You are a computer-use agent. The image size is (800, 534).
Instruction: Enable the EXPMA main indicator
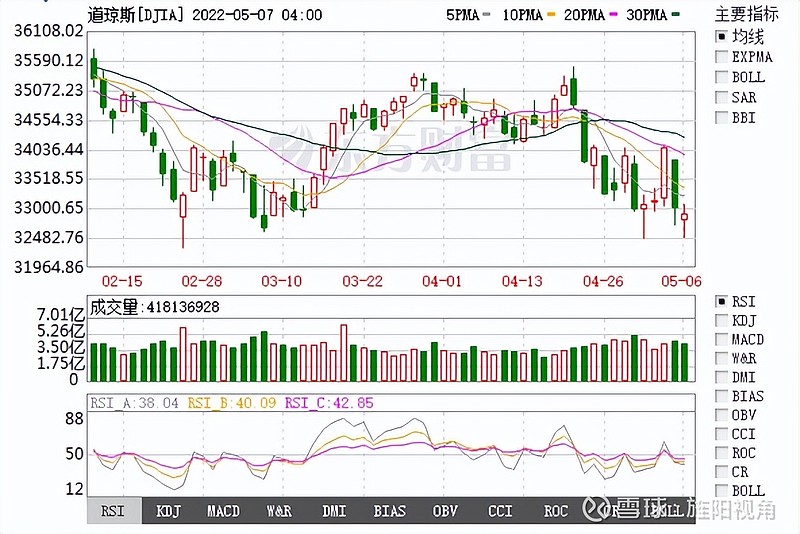coord(721,57)
